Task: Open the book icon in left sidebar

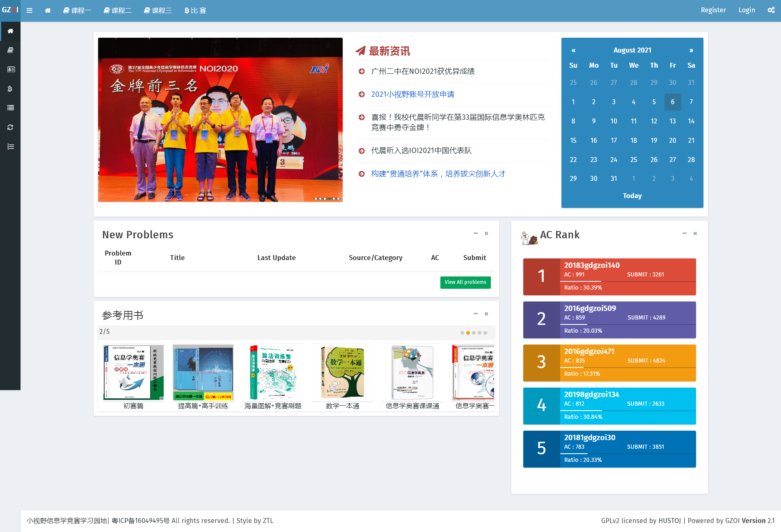Action: point(10,50)
